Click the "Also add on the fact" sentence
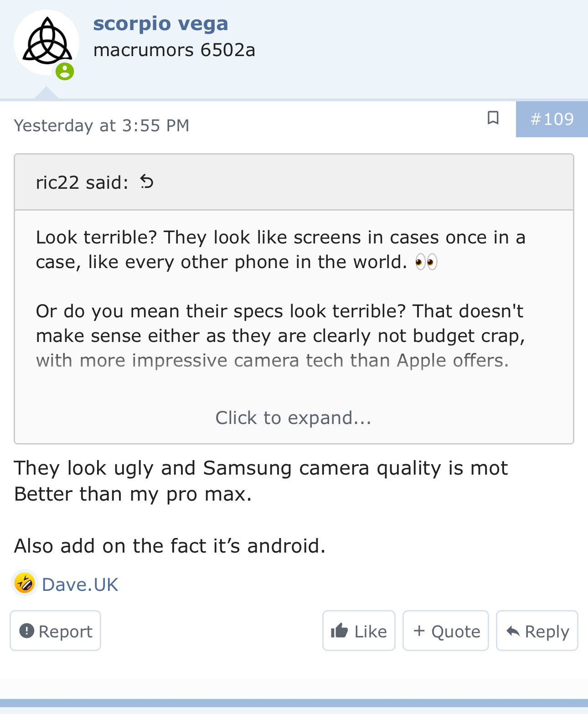The image size is (588, 714). pyautogui.click(x=170, y=546)
